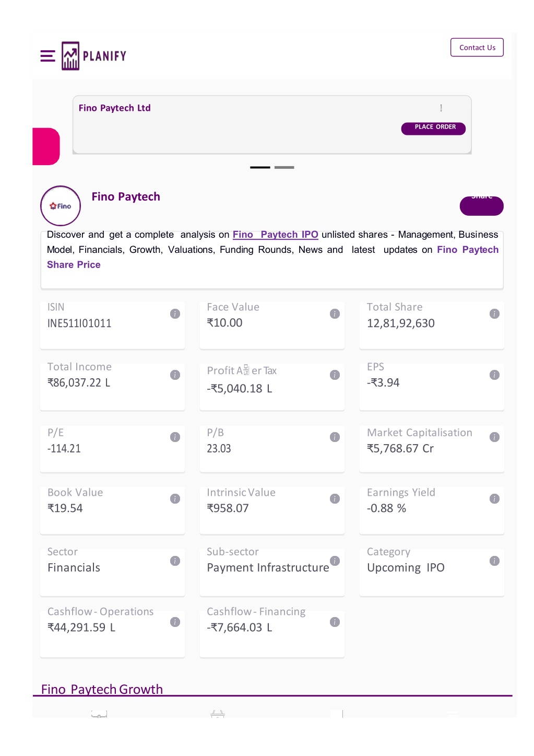Screen dimensions: 534x756
Task: View EPS info icon details
Action: pyautogui.click(x=494, y=375)
